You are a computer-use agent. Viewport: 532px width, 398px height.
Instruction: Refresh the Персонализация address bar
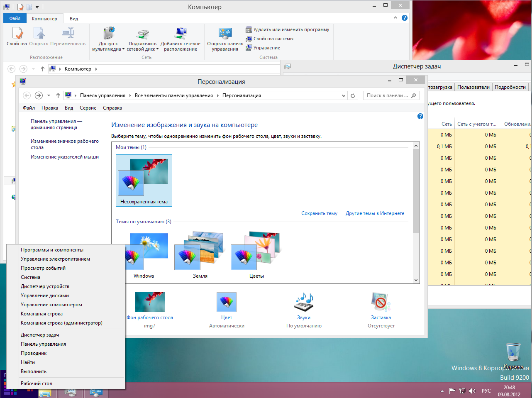coord(353,95)
